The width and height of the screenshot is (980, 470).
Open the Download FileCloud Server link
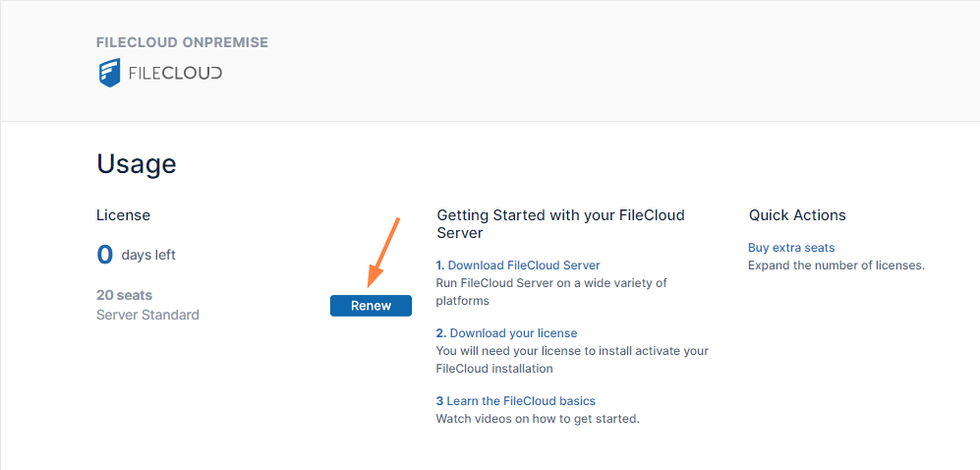pyautogui.click(x=524, y=265)
